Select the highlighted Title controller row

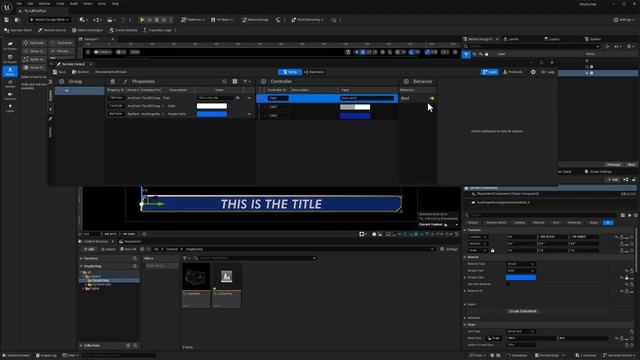point(327,98)
